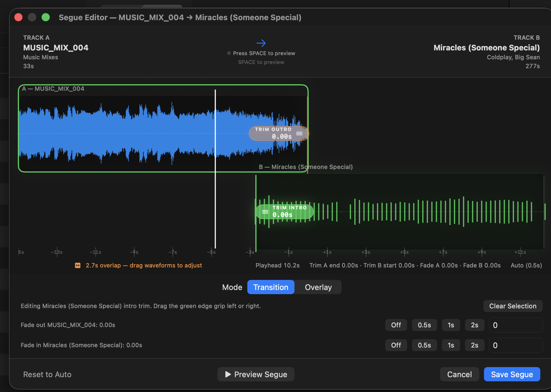This screenshot has height=392, width=551.
Task: Grab the Trim Outro grip handle icon
Action: (299, 133)
